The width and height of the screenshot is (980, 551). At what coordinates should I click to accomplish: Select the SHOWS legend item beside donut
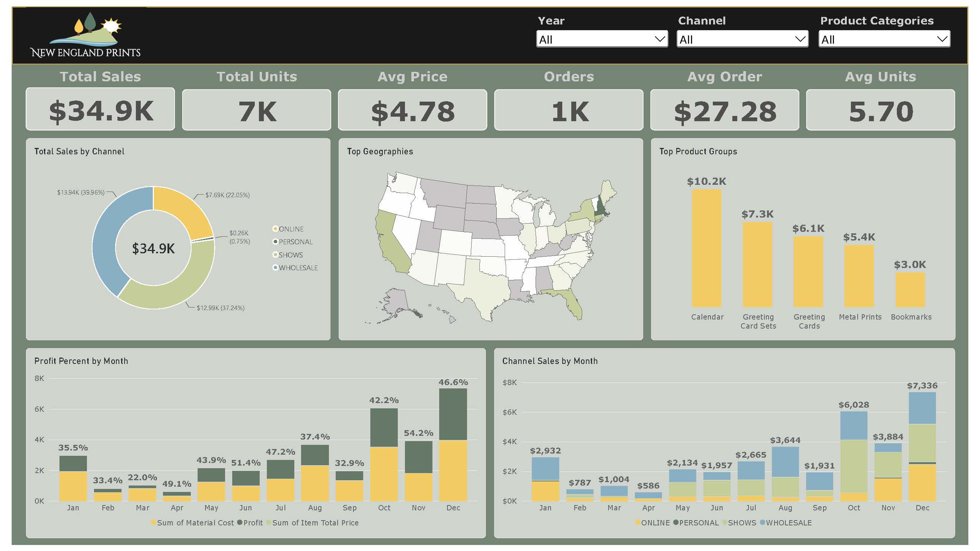(x=288, y=255)
